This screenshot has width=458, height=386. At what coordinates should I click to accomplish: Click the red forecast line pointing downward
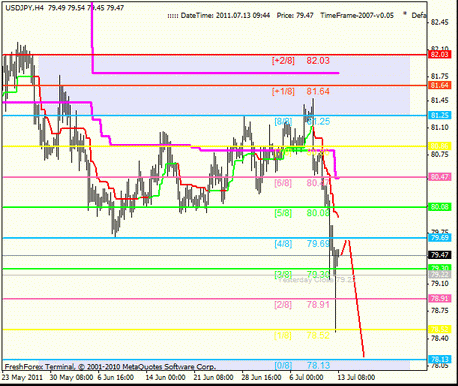[356, 298]
